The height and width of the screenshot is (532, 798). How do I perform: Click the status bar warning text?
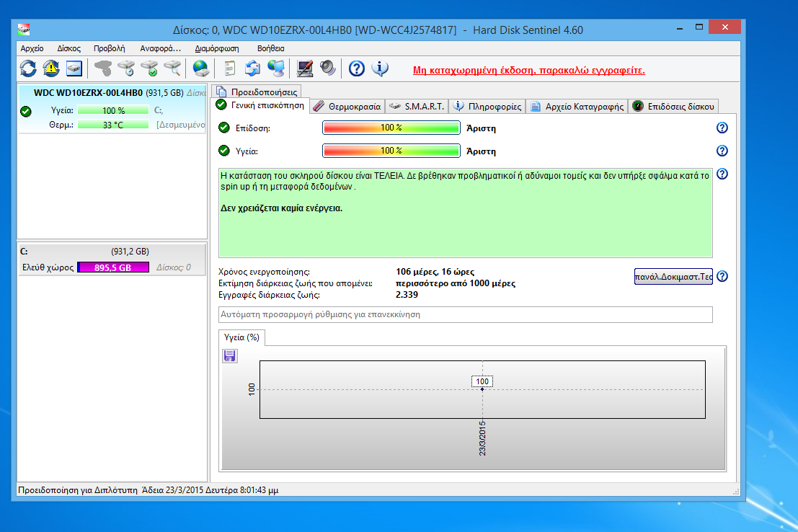(x=148, y=490)
